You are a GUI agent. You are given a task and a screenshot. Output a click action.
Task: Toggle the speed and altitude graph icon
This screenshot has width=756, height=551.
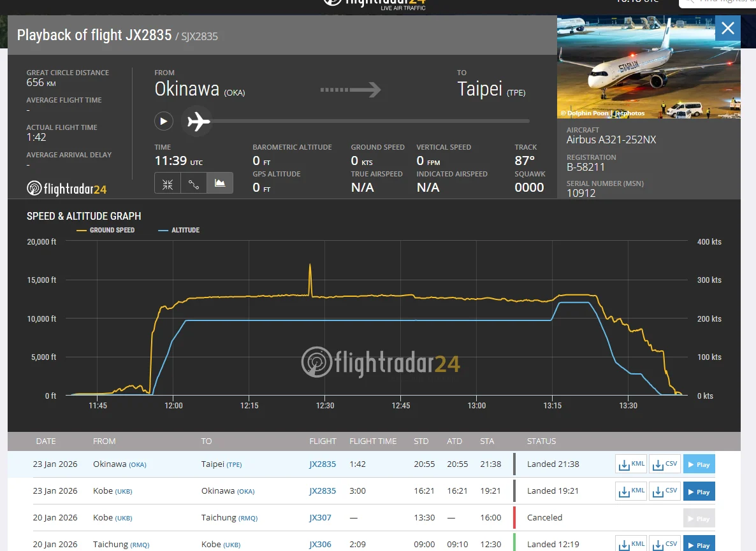(220, 183)
